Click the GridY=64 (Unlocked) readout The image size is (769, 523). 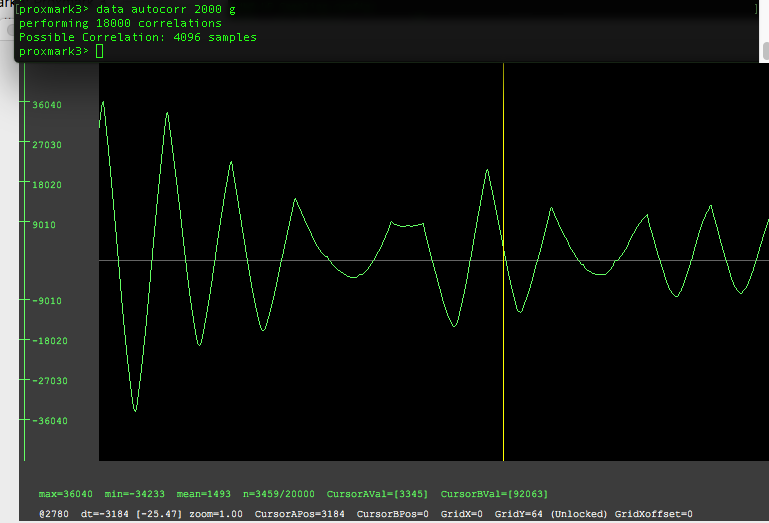[551, 514]
